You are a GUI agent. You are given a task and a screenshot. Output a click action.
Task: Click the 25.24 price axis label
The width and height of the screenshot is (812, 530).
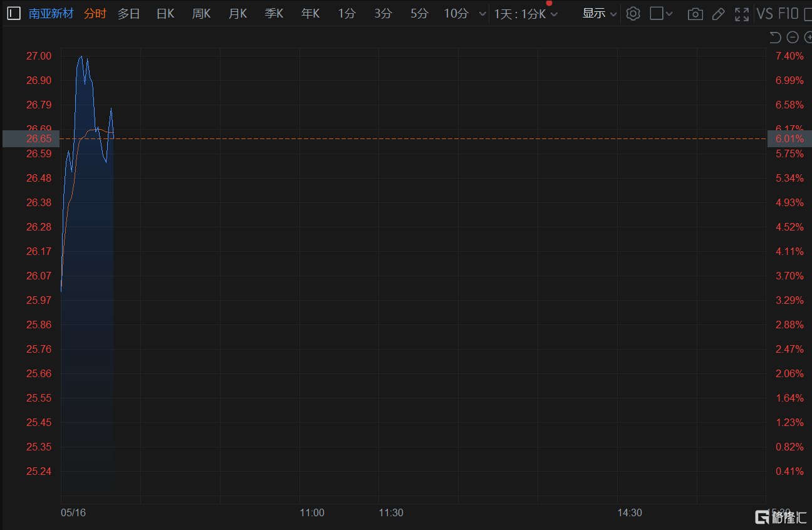click(x=39, y=471)
